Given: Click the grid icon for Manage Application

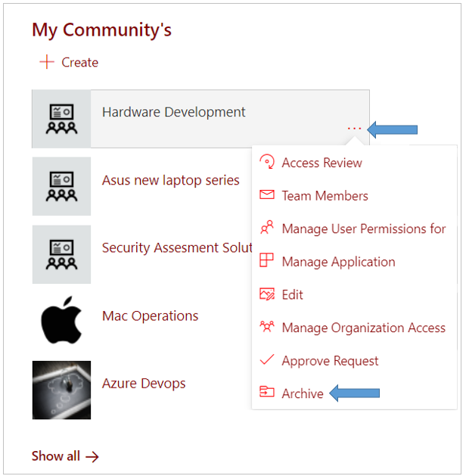Looking at the screenshot, I should point(267,260).
